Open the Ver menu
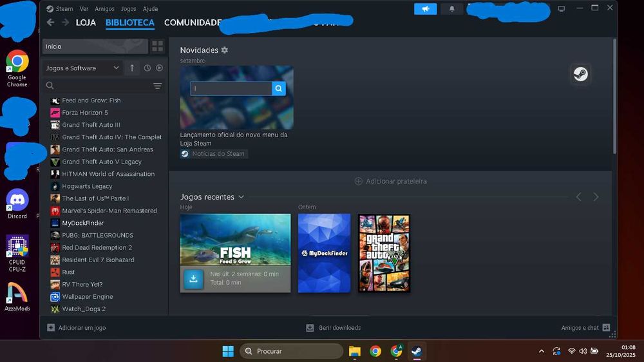Screen dimensions: 644x362 click(84, 8)
